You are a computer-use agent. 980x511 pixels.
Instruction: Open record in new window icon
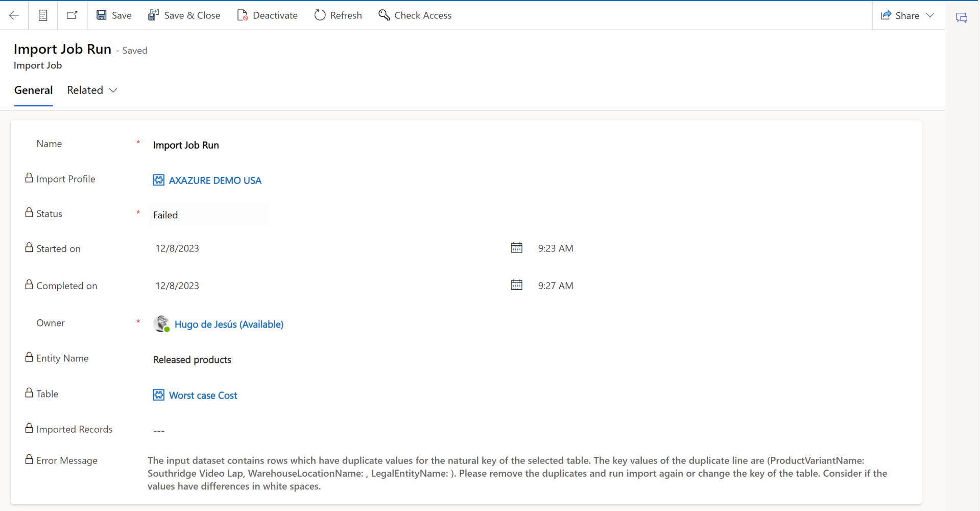coord(72,15)
